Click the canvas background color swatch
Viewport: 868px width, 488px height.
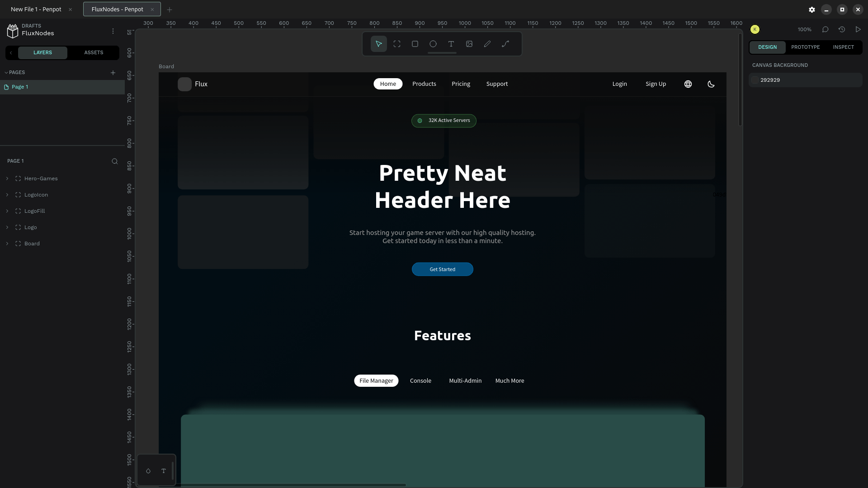point(755,80)
